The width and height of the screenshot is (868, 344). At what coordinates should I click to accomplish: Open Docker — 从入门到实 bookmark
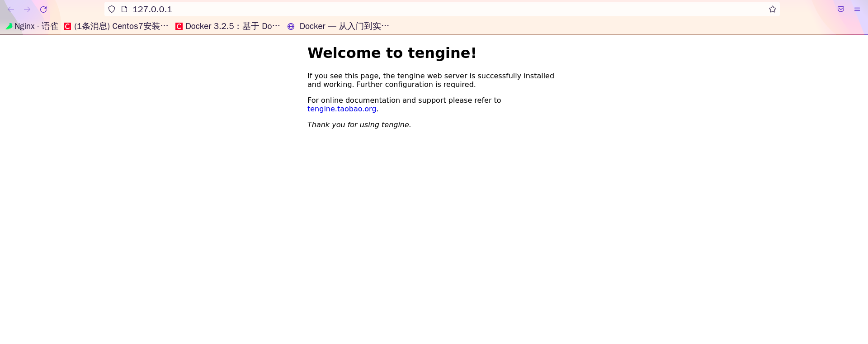[338, 26]
